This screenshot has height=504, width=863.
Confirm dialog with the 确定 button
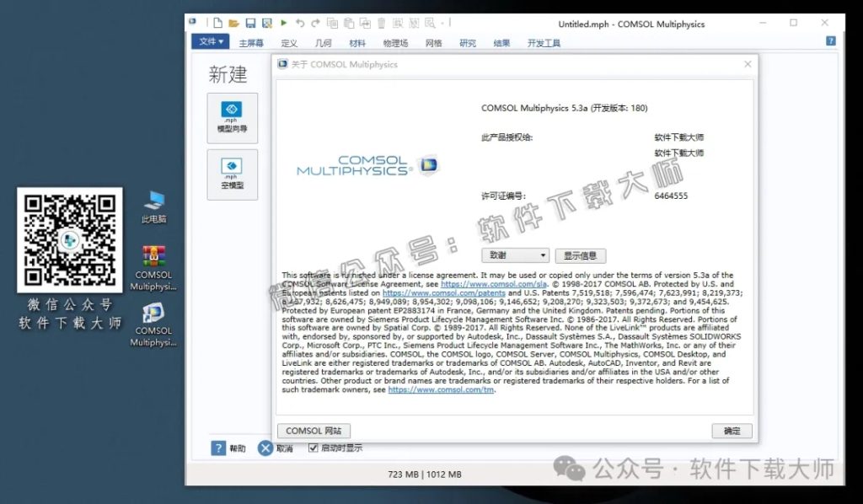tap(732, 431)
